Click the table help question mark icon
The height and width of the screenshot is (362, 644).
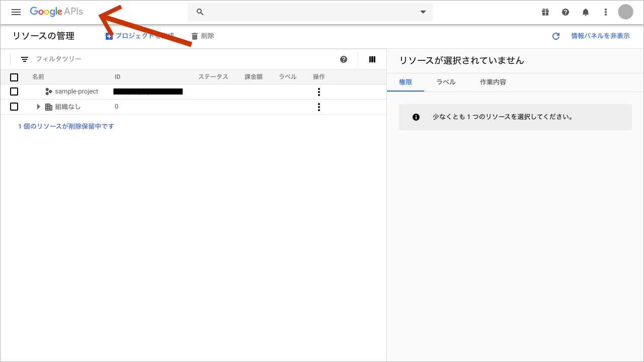[x=343, y=59]
